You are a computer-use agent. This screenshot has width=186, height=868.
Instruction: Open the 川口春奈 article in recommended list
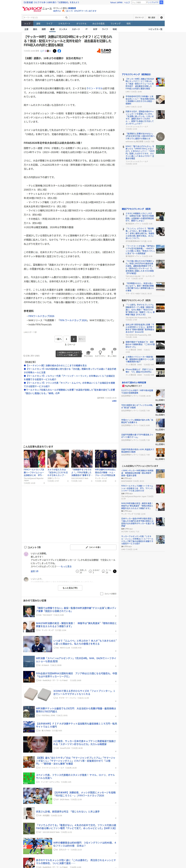84,743
